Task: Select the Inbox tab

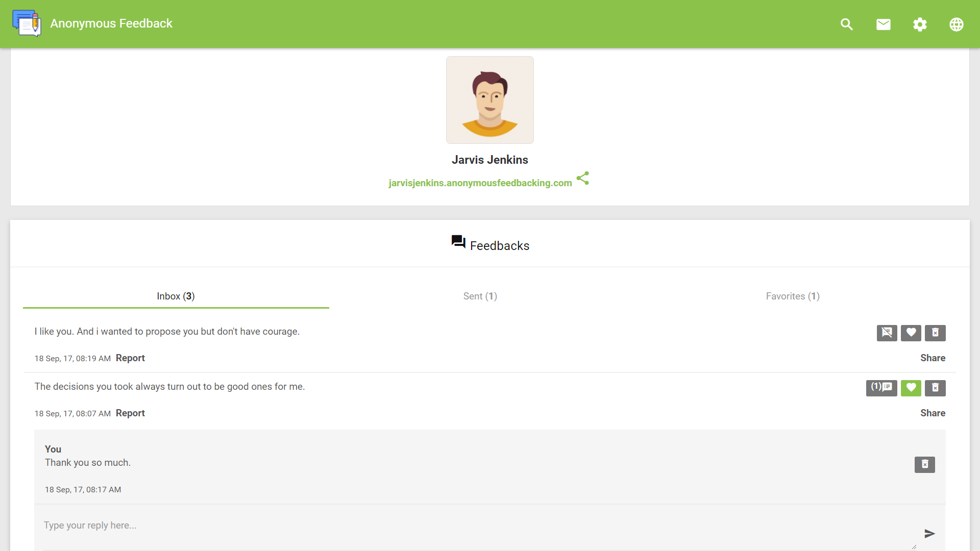Action: [x=176, y=296]
